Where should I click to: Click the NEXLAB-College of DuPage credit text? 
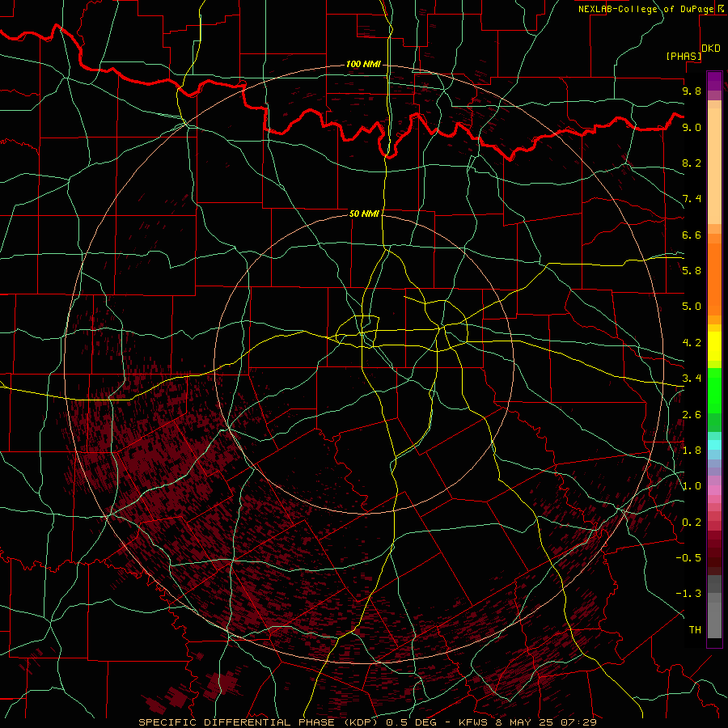point(645,9)
